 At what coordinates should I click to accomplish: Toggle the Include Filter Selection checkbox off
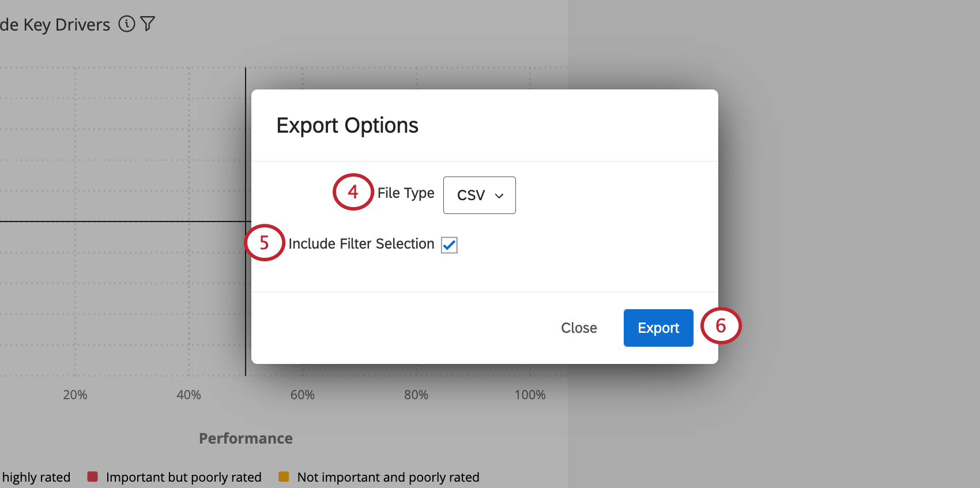tap(448, 245)
